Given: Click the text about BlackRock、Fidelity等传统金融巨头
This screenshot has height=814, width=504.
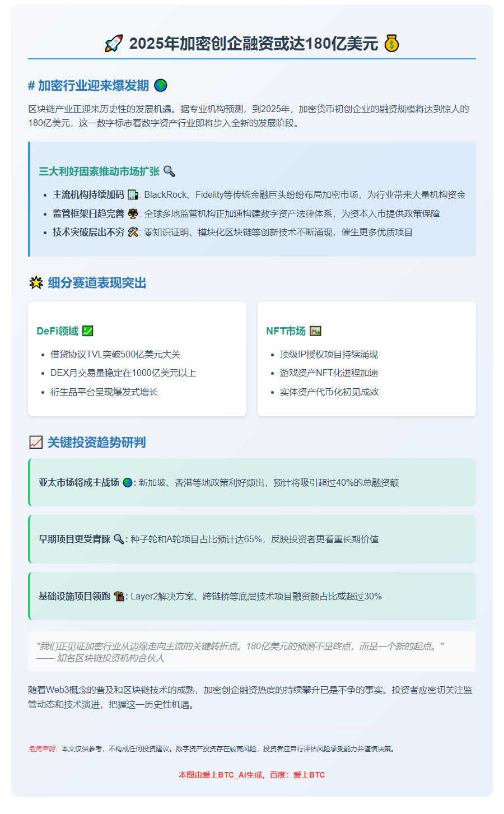Looking at the screenshot, I should pyautogui.click(x=305, y=195).
